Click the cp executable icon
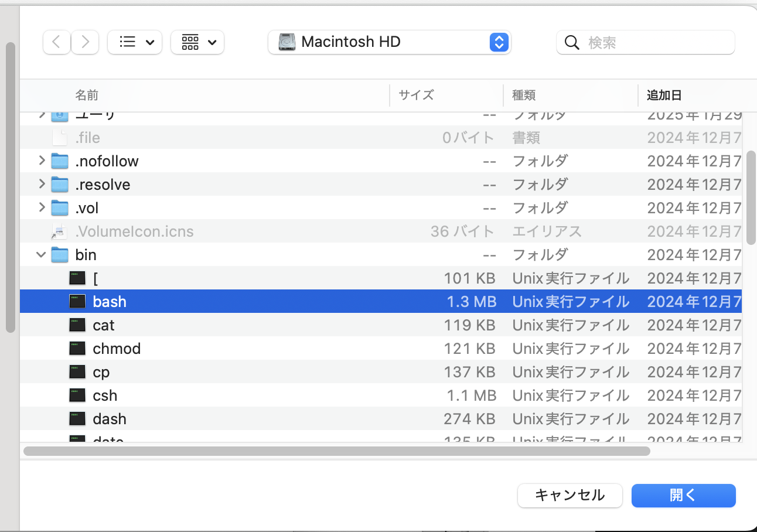 pyautogui.click(x=77, y=371)
